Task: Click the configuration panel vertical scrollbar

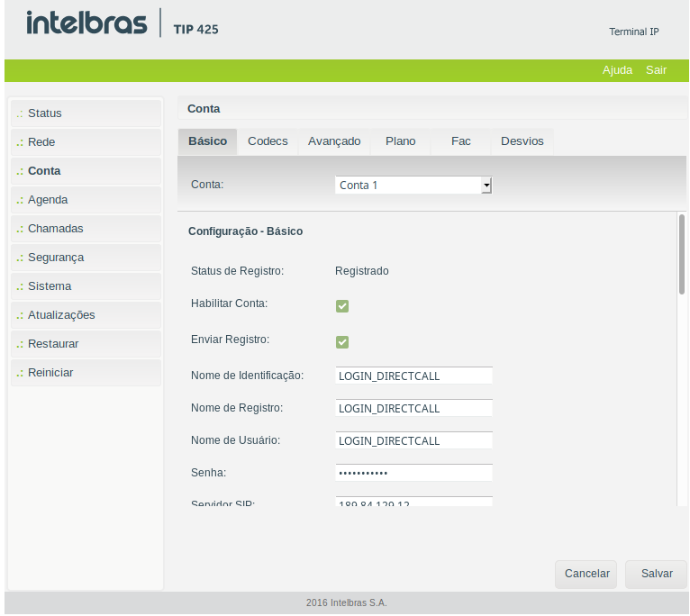Action: click(682, 254)
